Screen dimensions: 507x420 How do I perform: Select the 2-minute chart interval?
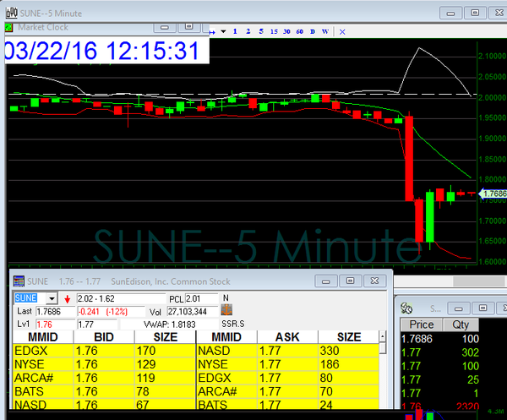click(248, 31)
